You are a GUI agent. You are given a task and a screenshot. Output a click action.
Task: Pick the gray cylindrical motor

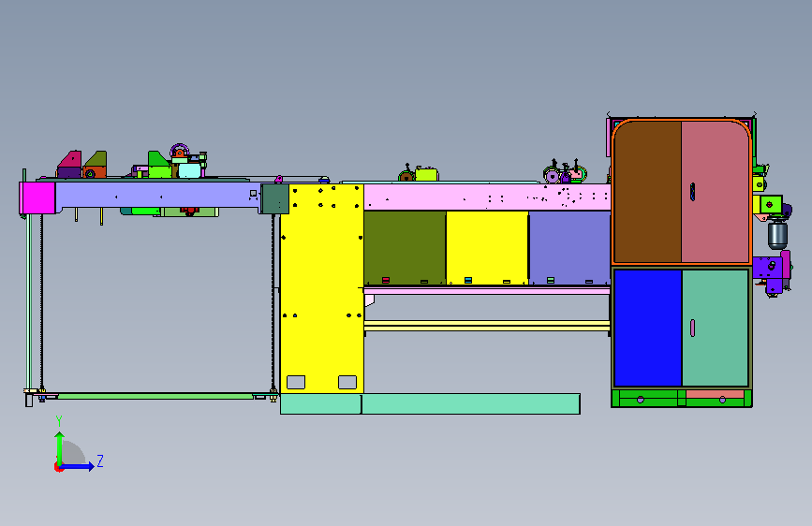(x=777, y=235)
